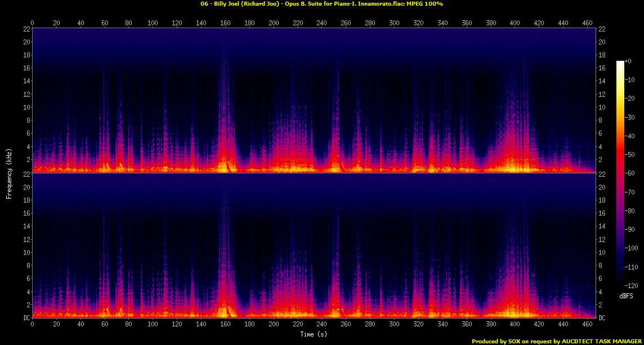Click the DC label on the bottom left axis

pyautogui.click(x=26, y=318)
